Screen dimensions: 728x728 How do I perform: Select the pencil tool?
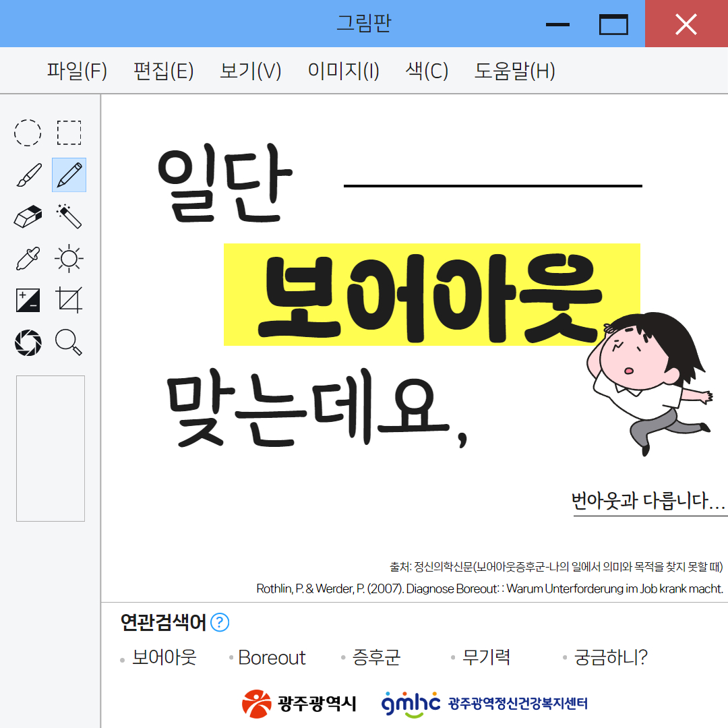tap(69, 175)
